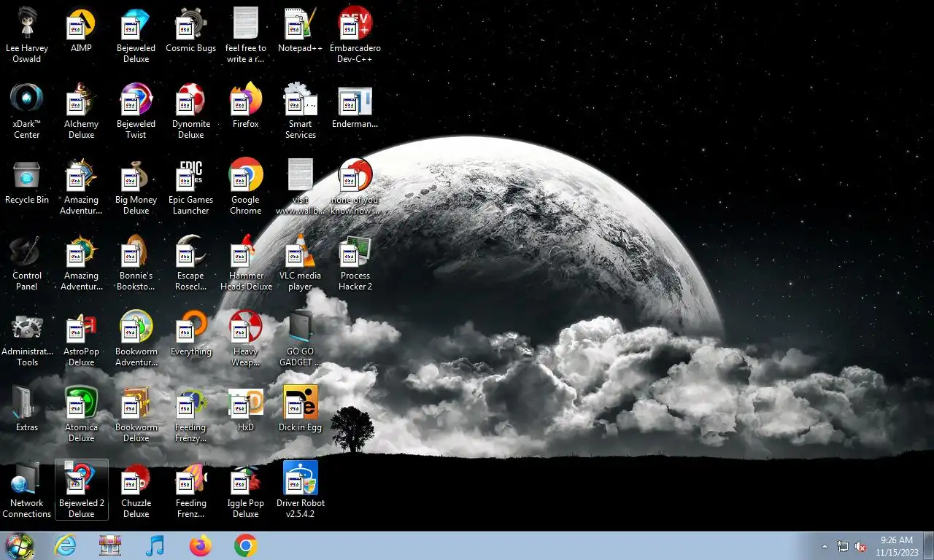Select the Bookworm Adventur... shortcut
Image resolution: width=934 pixels, height=560 pixels.
[136, 338]
